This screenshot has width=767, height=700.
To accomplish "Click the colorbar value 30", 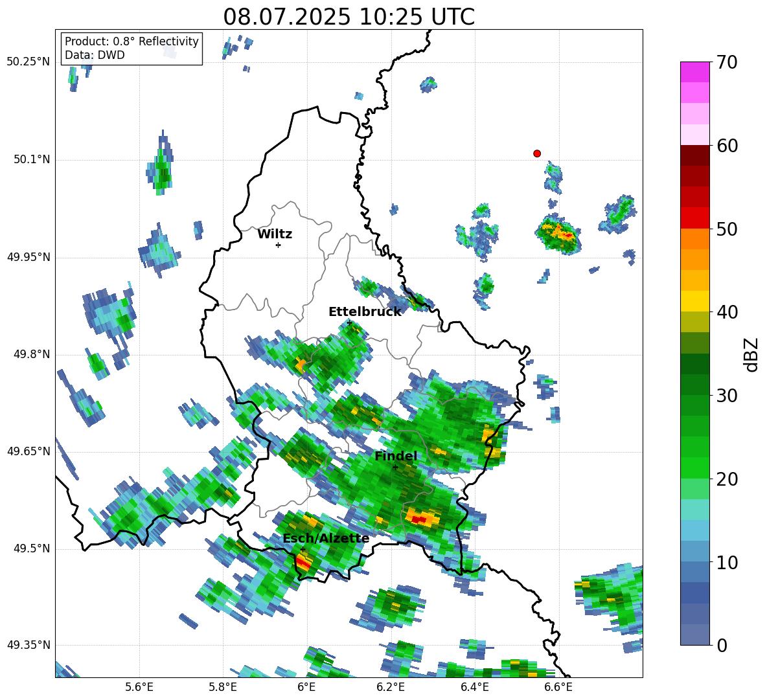I will 727,395.
